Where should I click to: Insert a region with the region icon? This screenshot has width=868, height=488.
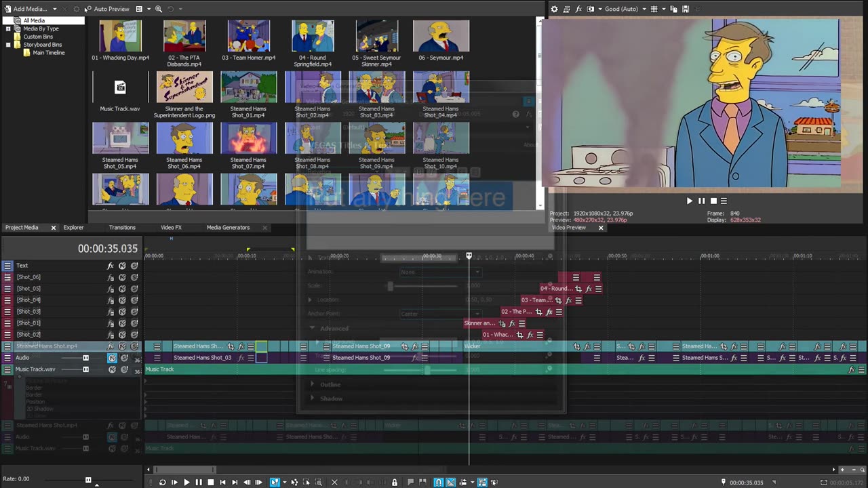423,483
